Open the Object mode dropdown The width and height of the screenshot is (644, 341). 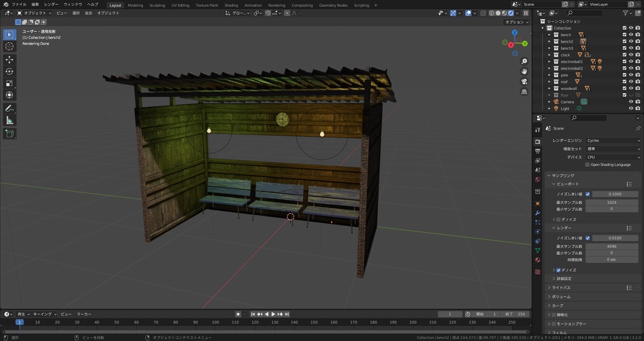tap(34, 13)
